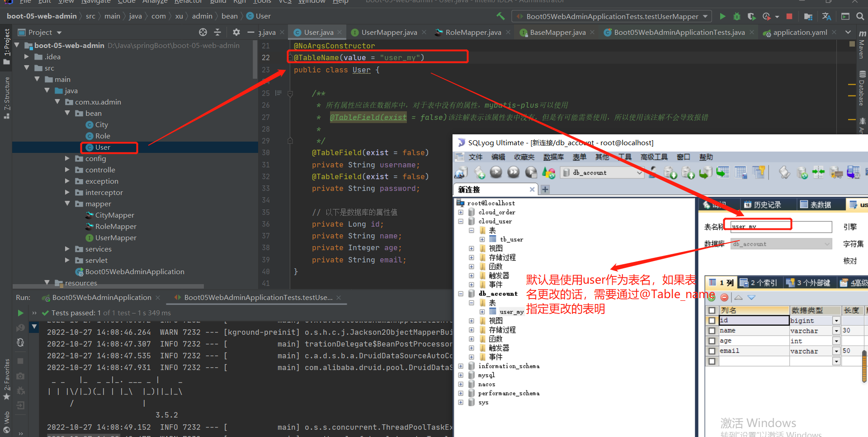Switch to application.yaml editor tab
868x437 pixels.
(800, 32)
